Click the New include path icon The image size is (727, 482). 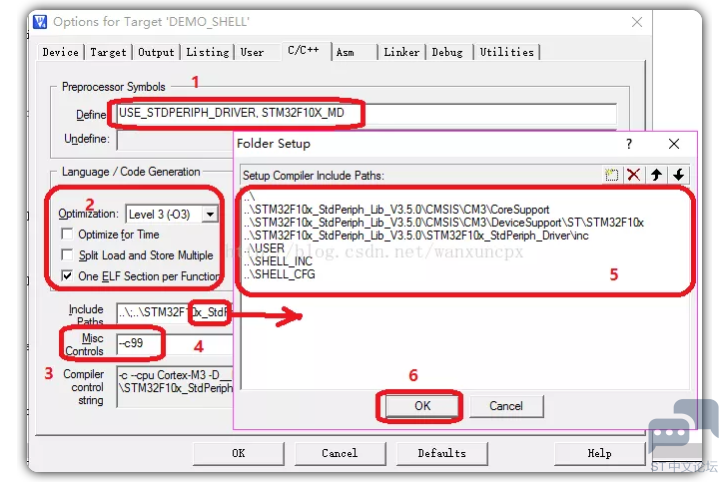point(612,175)
